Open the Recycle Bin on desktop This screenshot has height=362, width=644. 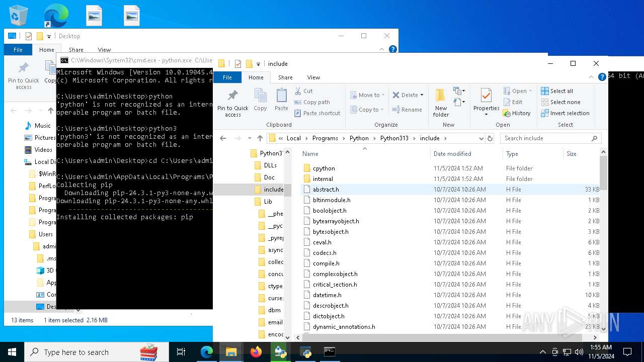pos(18,15)
